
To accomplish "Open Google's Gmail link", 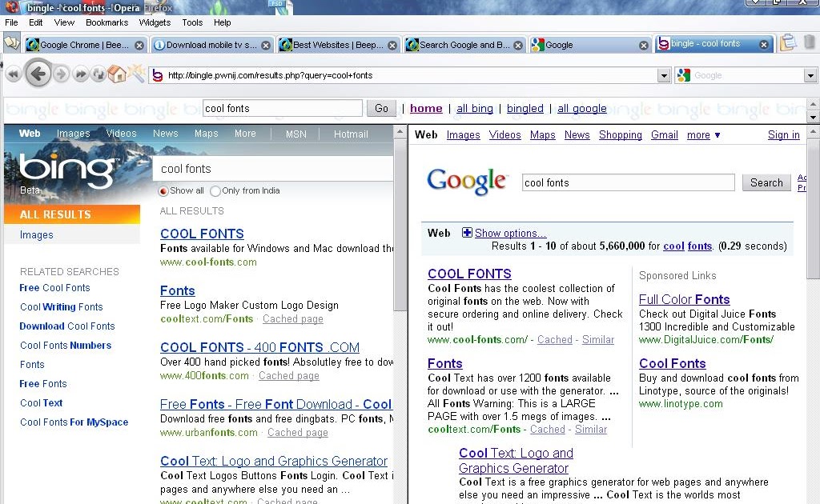I will pos(664,134).
